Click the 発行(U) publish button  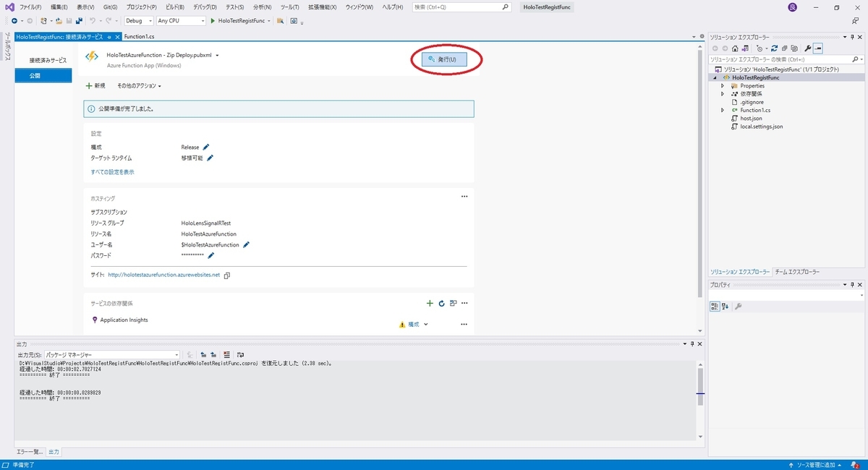tap(444, 59)
